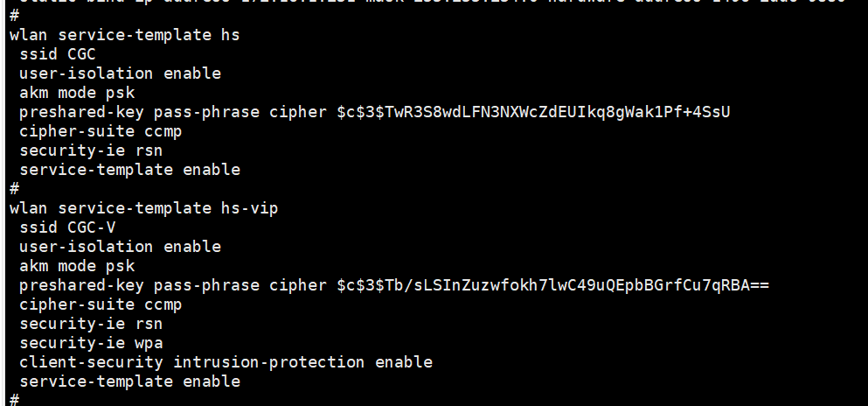868x406 pixels.
Task: Click "security-ie rsn" in the hs template
Action: point(91,150)
